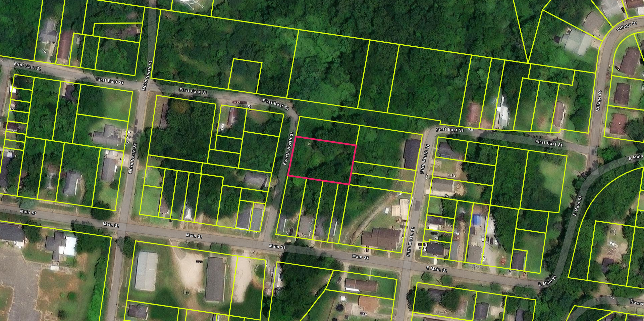Click the dark-roofed building beside Fifth North St label

(x=412, y=154)
